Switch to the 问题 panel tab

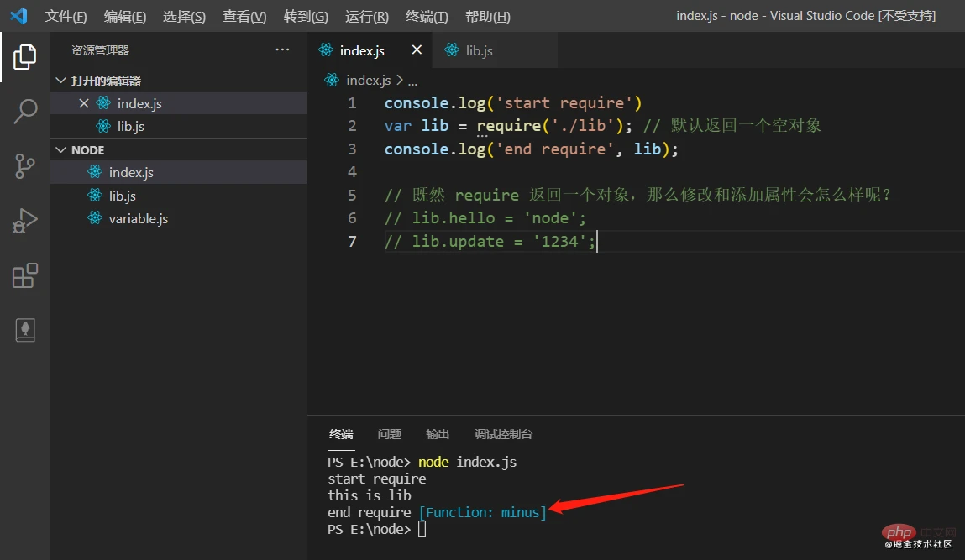(389, 434)
